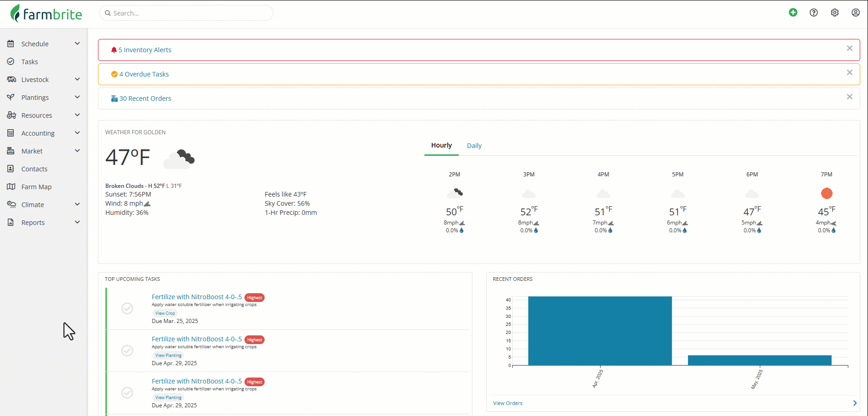Click the farmbrite logo

pyautogui.click(x=46, y=13)
